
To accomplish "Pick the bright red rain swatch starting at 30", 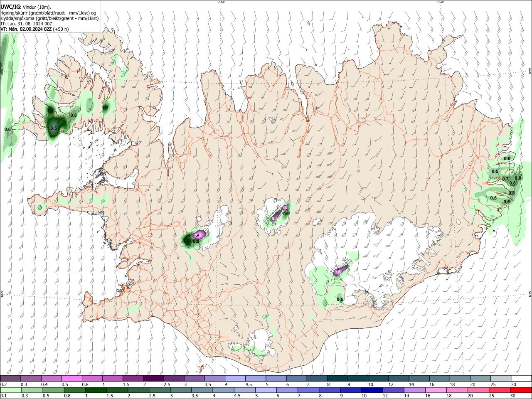I will 521,390.
